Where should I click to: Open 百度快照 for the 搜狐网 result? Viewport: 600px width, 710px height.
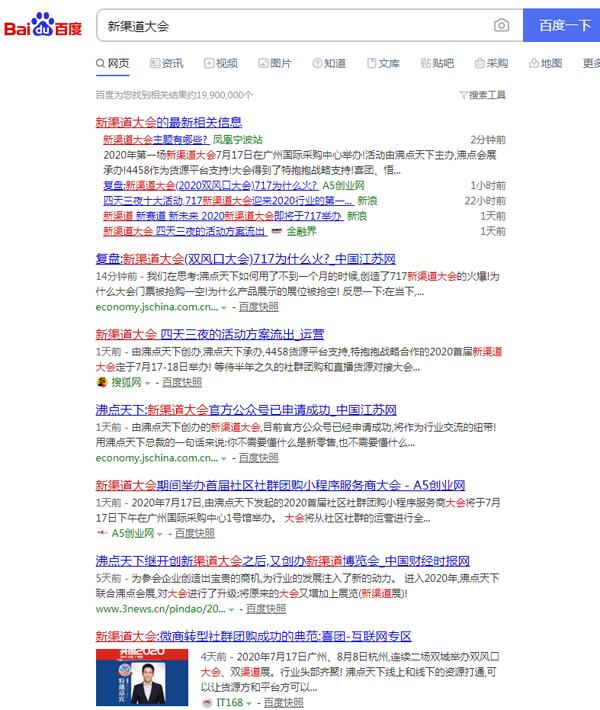tap(182, 382)
